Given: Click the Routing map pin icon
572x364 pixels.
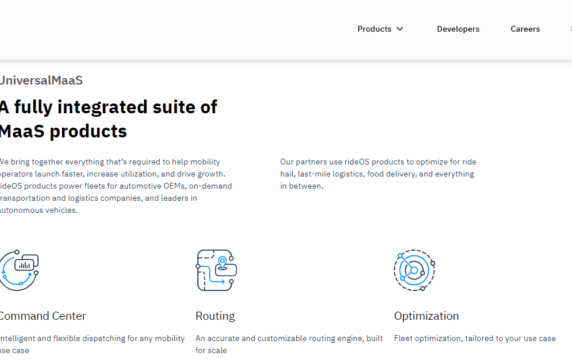Looking at the screenshot, I should [x=217, y=270].
